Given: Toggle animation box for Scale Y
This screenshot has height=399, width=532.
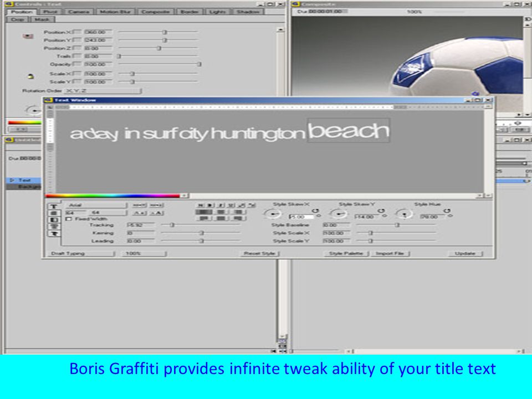Looking at the screenshot, I should point(78,82).
